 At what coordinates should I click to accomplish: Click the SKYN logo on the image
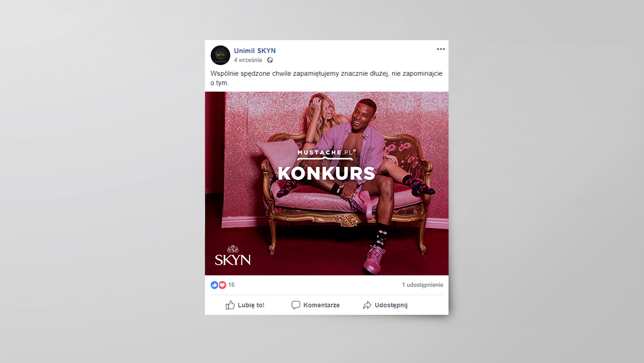click(233, 256)
